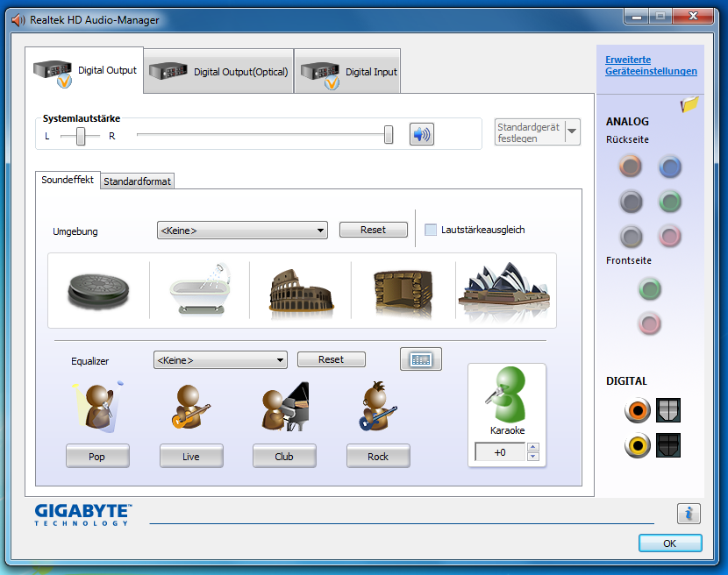Switch to the Digital Input tab

pos(347,72)
